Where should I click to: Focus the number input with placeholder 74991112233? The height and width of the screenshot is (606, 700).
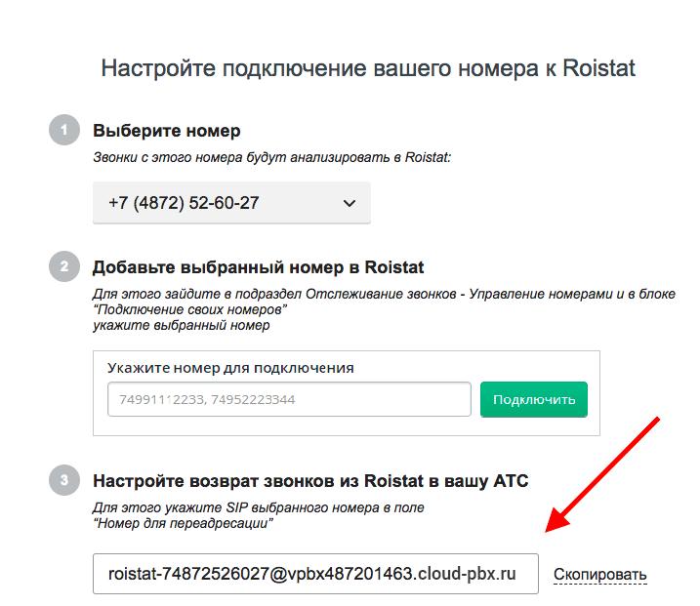pyautogui.click(x=289, y=399)
